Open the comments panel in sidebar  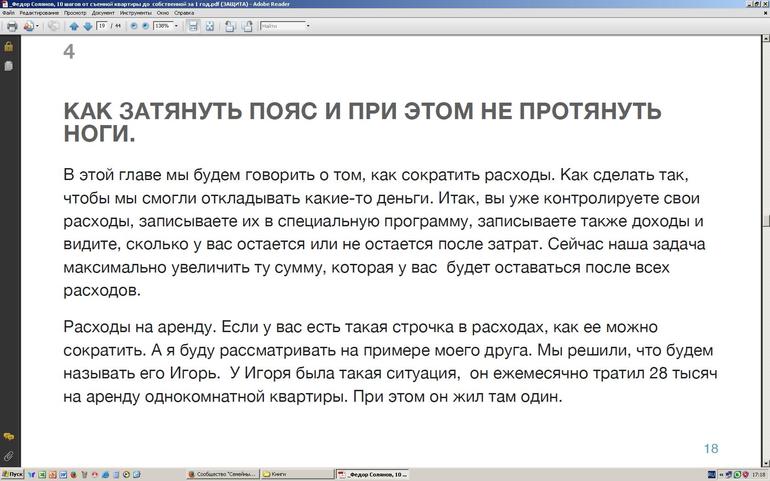(8, 437)
